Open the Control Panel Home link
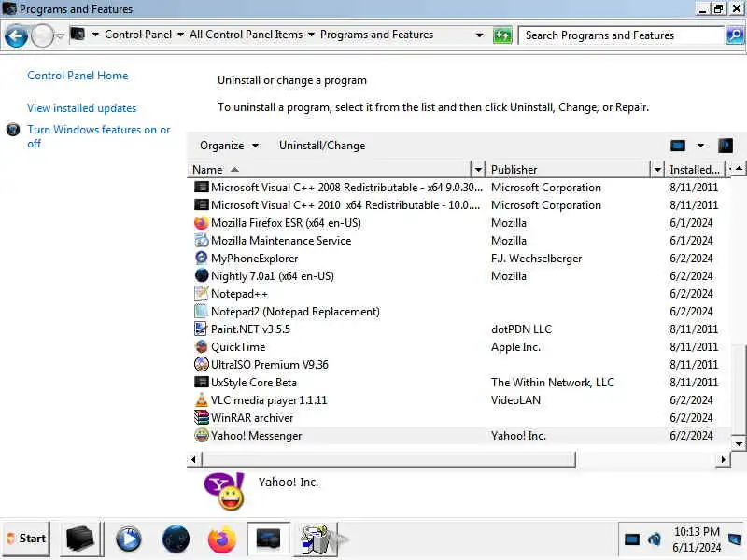The height and width of the screenshot is (560, 747). click(x=78, y=76)
